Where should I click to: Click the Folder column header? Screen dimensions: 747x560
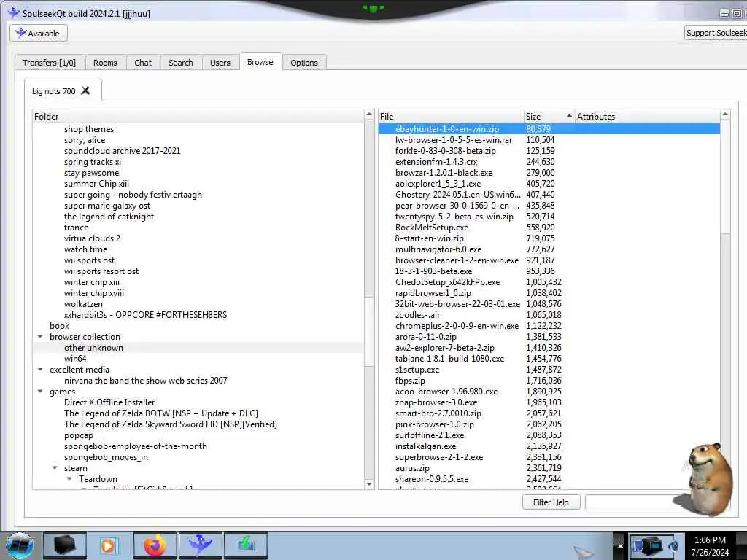(198, 117)
